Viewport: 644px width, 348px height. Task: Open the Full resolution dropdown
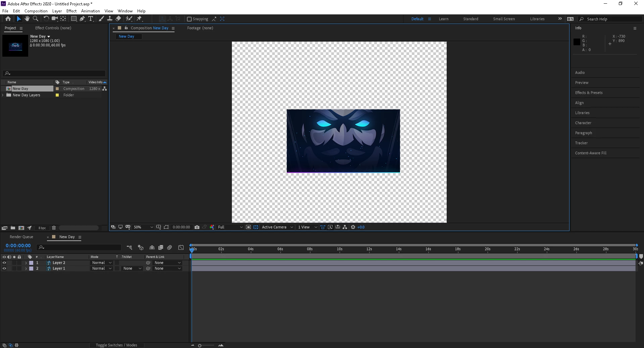click(230, 227)
